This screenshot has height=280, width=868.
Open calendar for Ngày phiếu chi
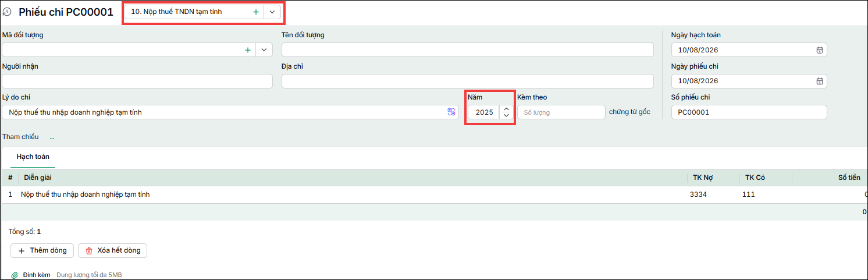(819, 81)
